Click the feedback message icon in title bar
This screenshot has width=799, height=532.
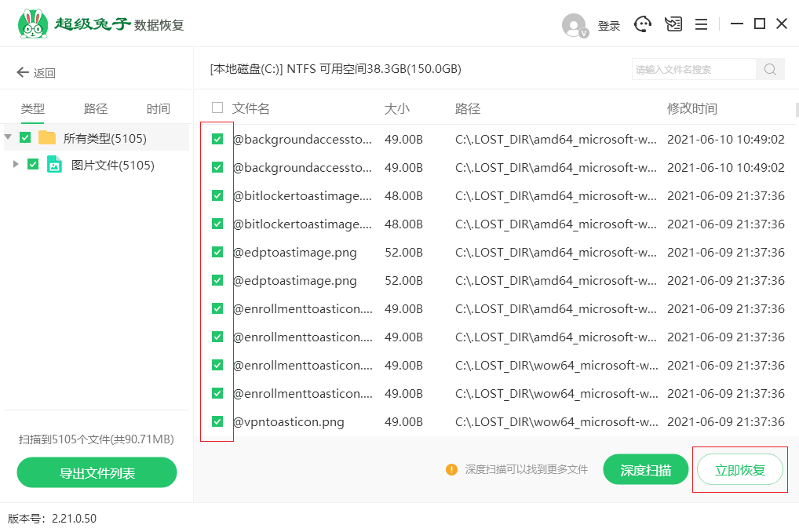(673, 24)
